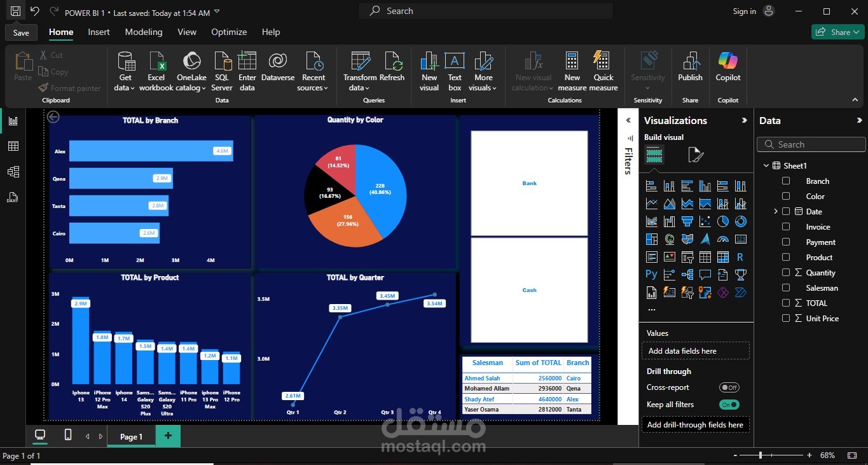Choose the Decomposition tree visual type
The height and width of the screenshot is (465, 868).
[687, 275]
